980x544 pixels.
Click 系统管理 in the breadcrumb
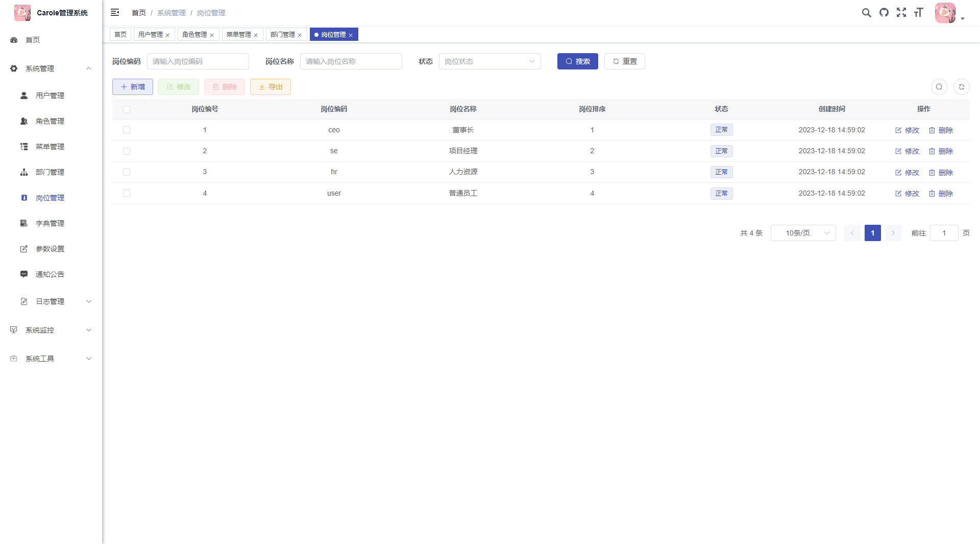(x=171, y=13)
